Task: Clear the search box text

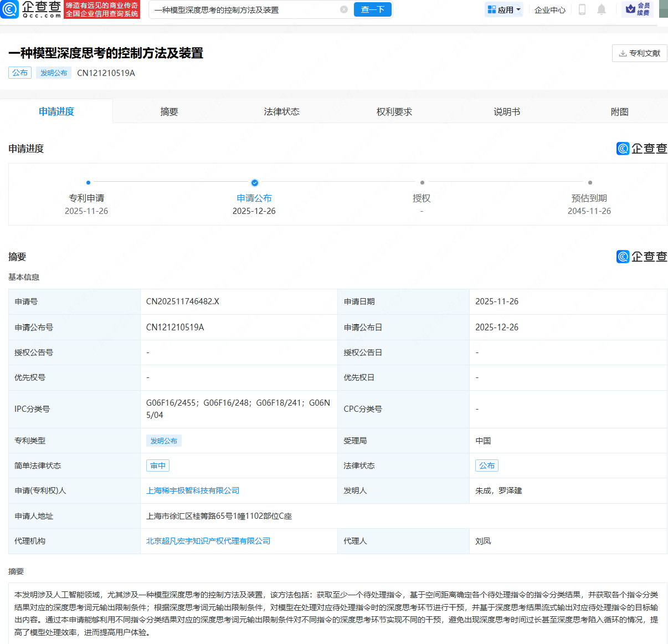Action: (344, 9)
